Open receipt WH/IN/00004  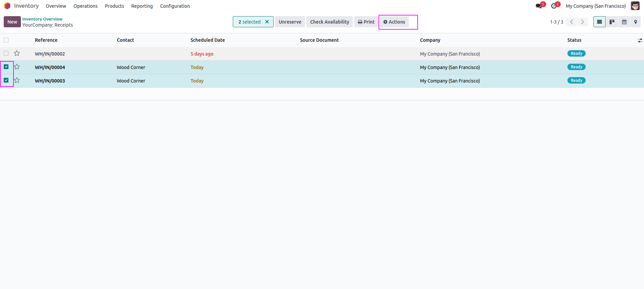pyautogui.click(x=50, y=67)
